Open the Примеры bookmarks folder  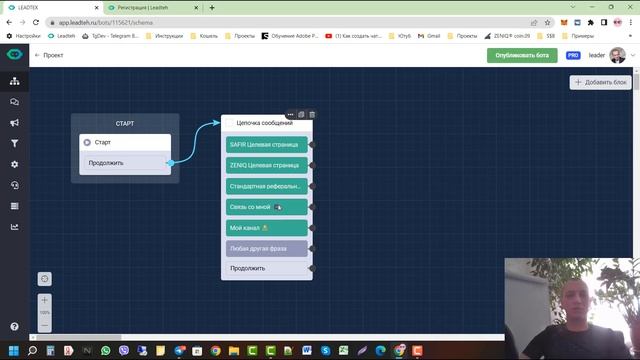[x=578, y=36]
